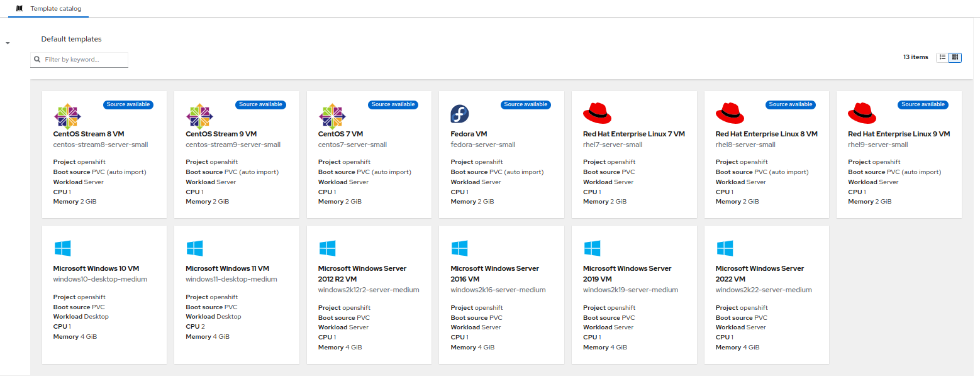This screenshot has height=384, width=980.
Task: Click the rhel7-server-small text
Action: [613, 145]
